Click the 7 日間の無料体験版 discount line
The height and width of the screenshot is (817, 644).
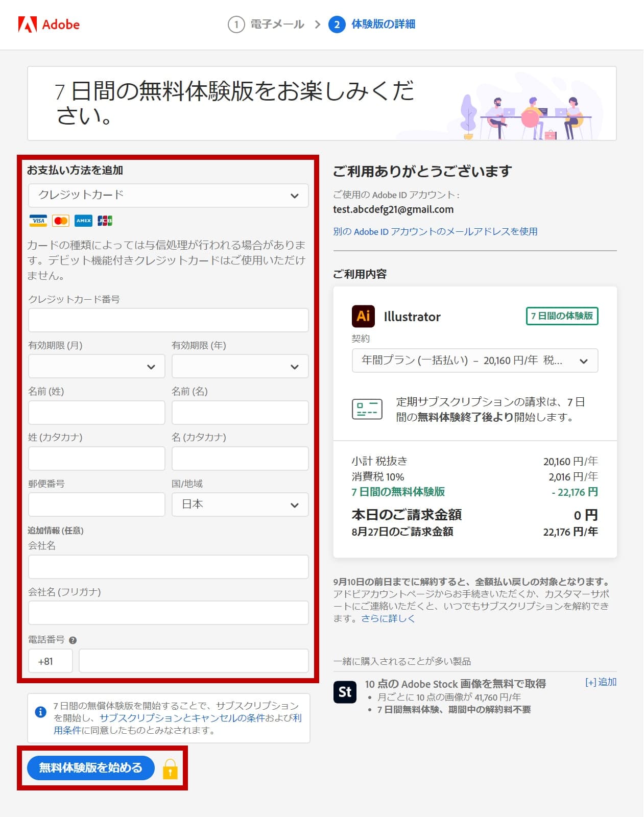pyautogui.click(x=398, y=492)
